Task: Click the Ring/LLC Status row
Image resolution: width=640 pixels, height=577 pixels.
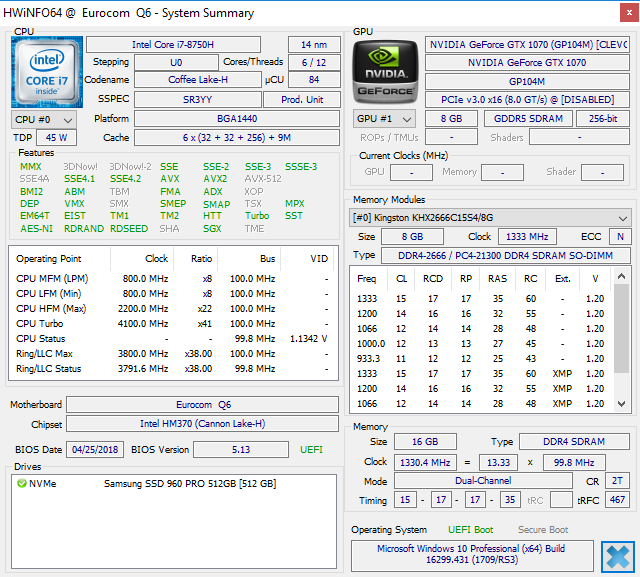Action: [x=173, y=368]
